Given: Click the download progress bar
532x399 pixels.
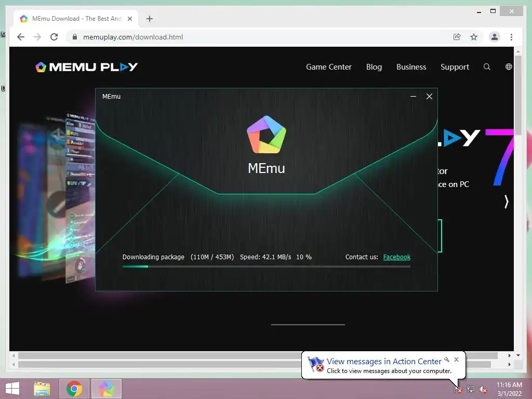Looking at the screenshot, I should pos(267,267).
